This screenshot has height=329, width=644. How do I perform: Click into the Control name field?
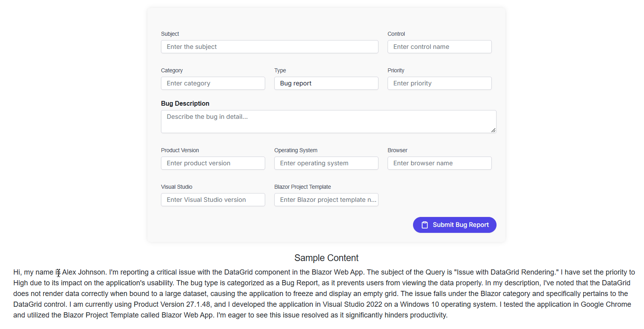pyautogui.click(x=439, y=47)
